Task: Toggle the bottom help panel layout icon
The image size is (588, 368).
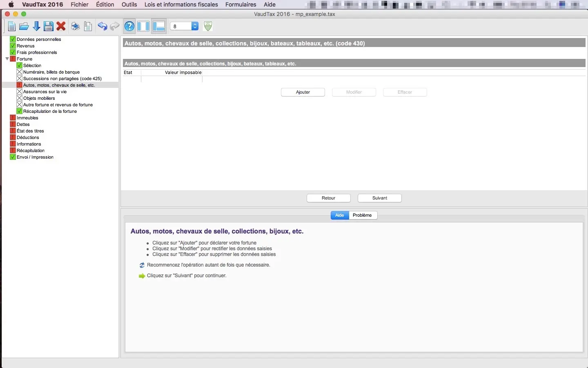Action: point(158,27)
